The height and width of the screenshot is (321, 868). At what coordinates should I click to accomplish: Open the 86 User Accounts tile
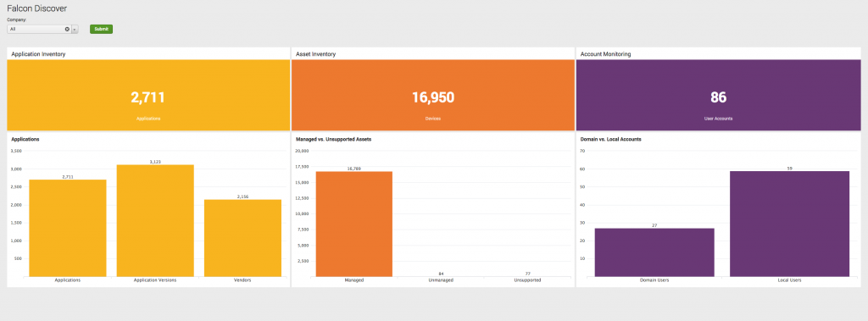[x=719, y=95]
